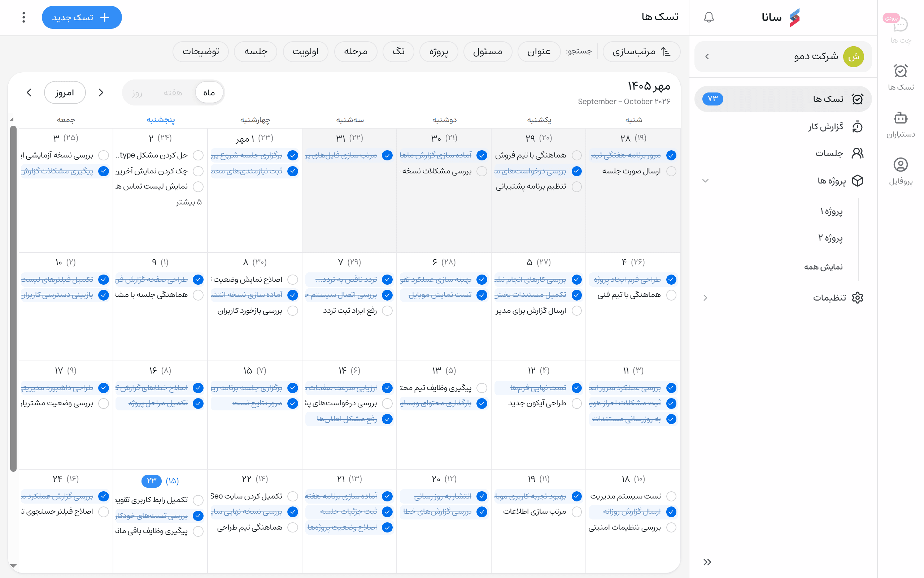Select highlighted day ۲۳ in calendar

[x=152, y=480]
